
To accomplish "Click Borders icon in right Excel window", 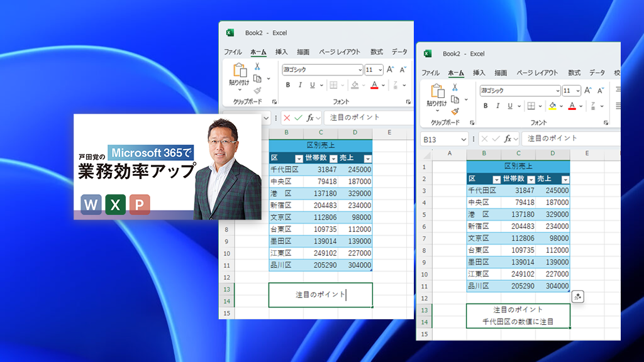I will [x=531, y=106].
